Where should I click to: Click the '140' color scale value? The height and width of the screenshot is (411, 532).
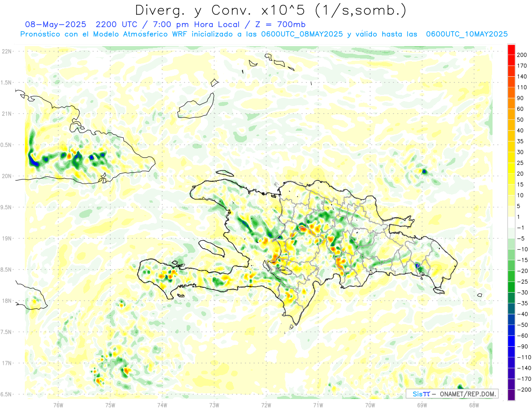pos(522,77)
